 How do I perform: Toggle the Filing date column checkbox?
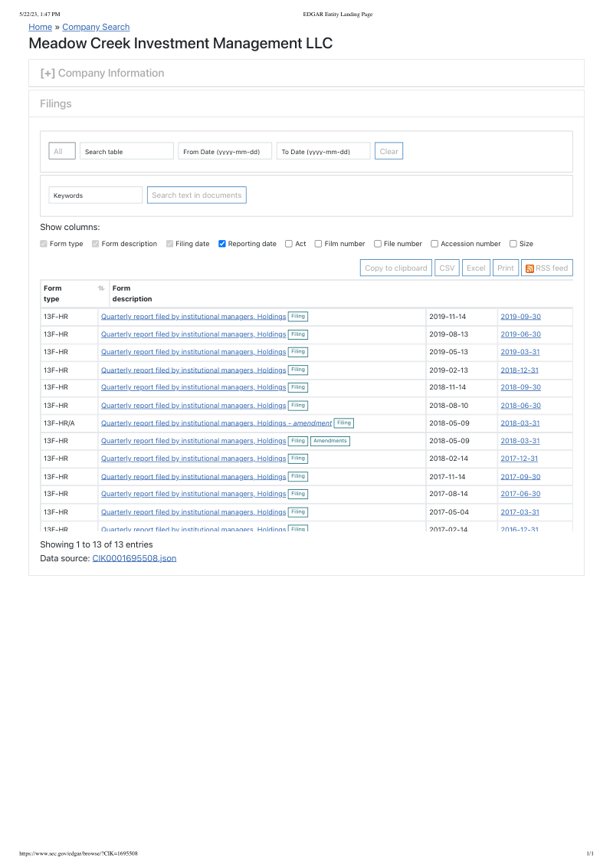coord(170,244)
